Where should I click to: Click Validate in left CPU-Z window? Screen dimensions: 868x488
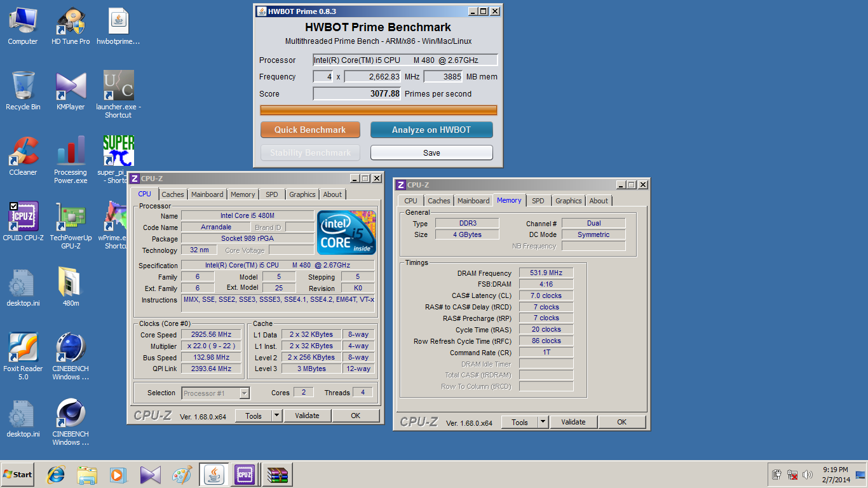tap(307, 416)
